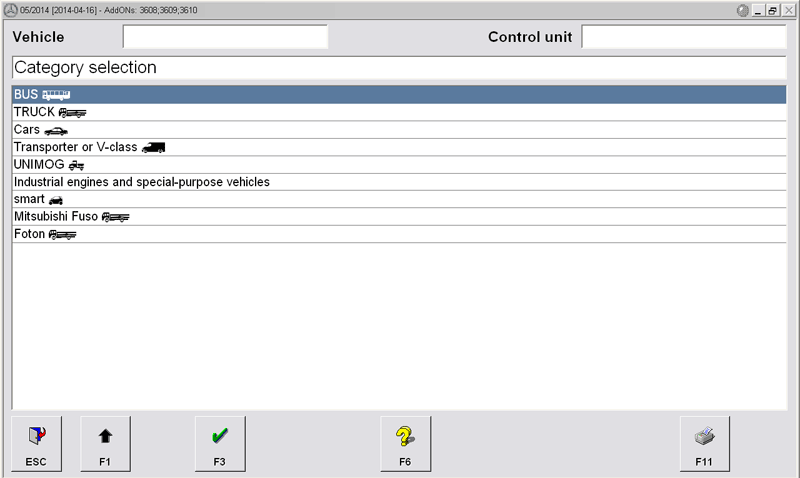Screen dimensions: 800x478
Task: Restore the window size
Action: tap(773, 10)
